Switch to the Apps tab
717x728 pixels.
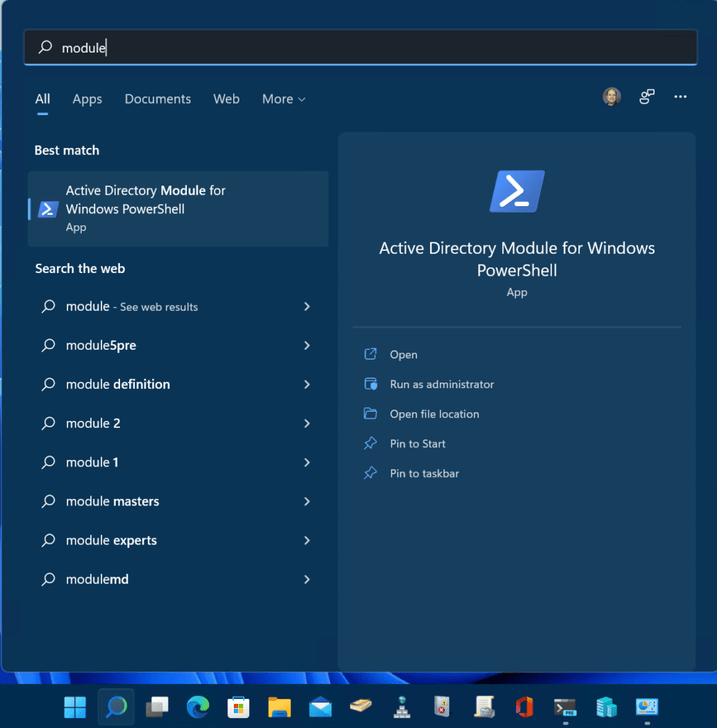87,99
